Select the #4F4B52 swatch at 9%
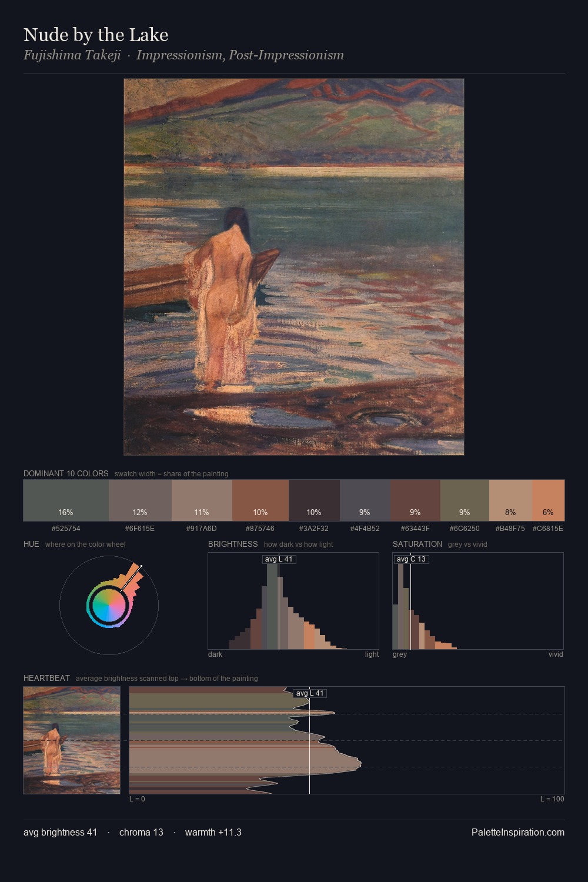The image size is (588, 882). click(365, 500)
